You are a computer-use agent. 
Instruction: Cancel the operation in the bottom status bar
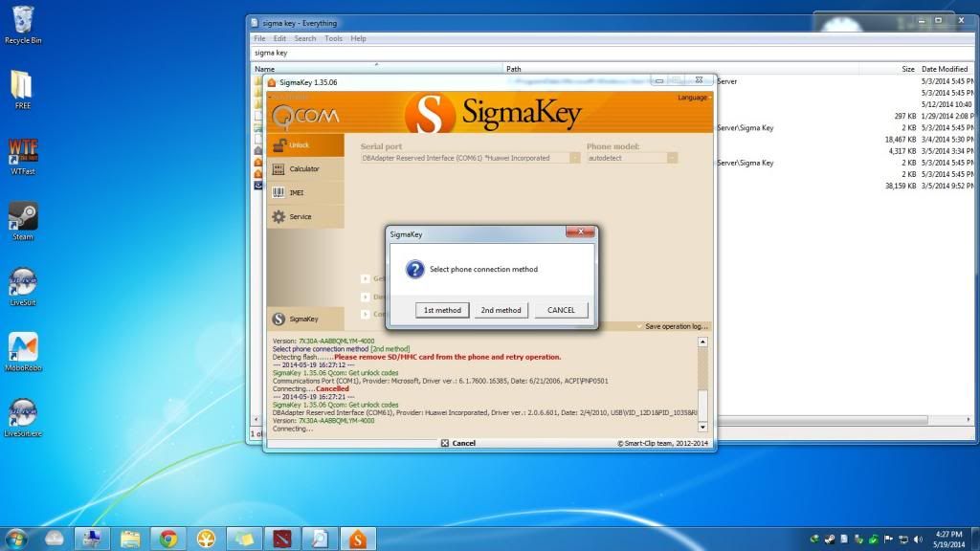coord(458,443)
